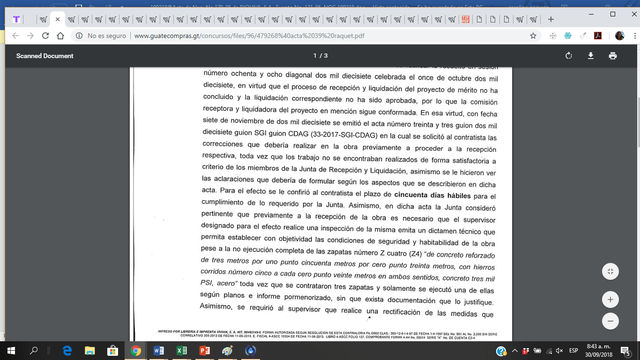The height and width of the screenshot is (360, 640).
Task: Open the Windows Start menu
Action: [11, 351]
